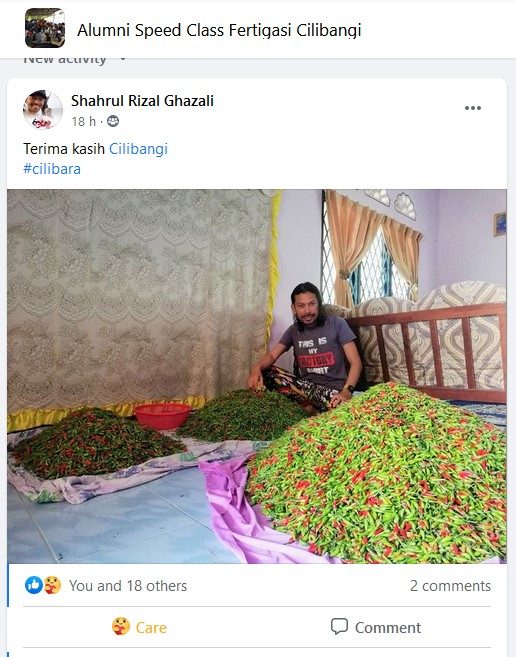Follow the Cilibangi tagged link

point(138,149)
